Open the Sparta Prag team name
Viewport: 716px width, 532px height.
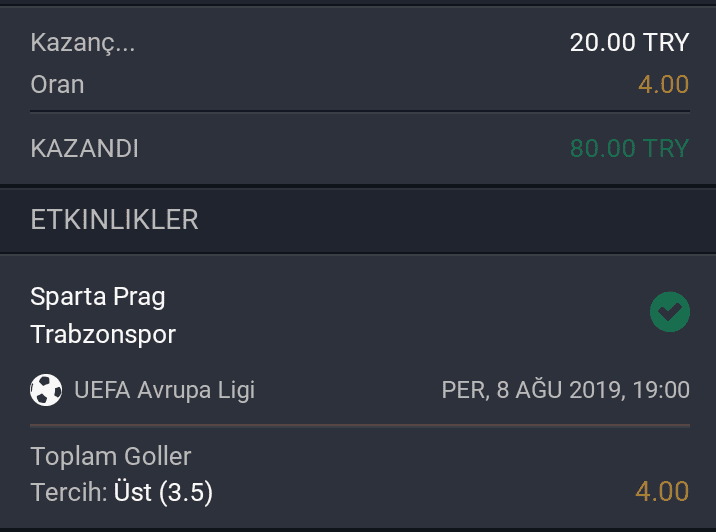coord(98,297)
